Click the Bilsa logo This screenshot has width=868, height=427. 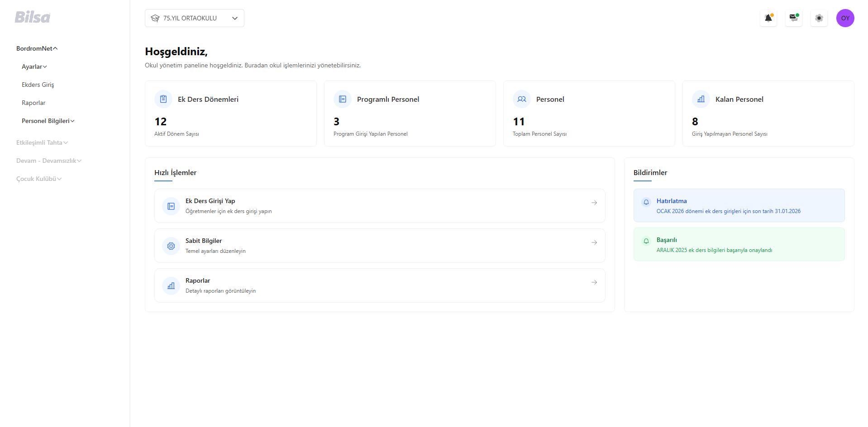32,17
